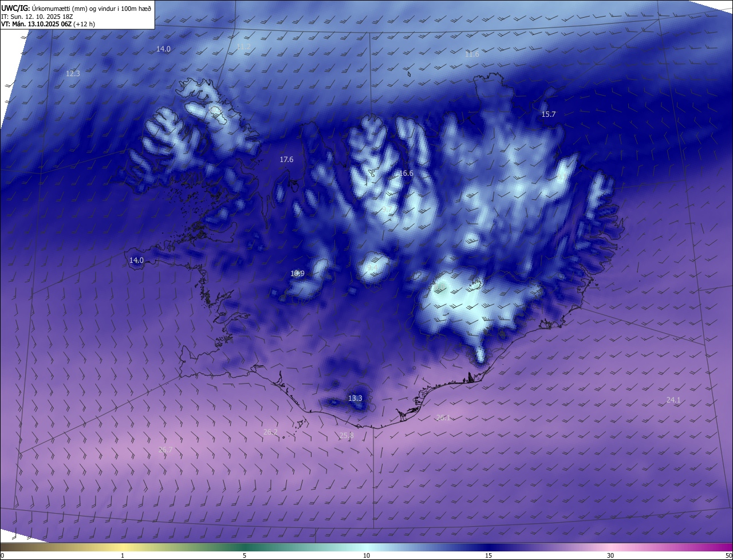The height and width of the screenshot is (560, 733).
Task: Click the colorbar tick label 0
Action: point(2,555)
